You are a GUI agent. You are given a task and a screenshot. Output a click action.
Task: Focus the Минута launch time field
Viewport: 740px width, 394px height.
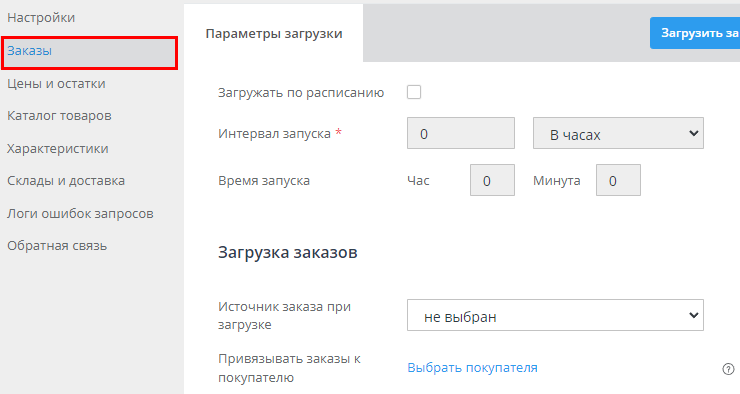click(x=618, y=180)
